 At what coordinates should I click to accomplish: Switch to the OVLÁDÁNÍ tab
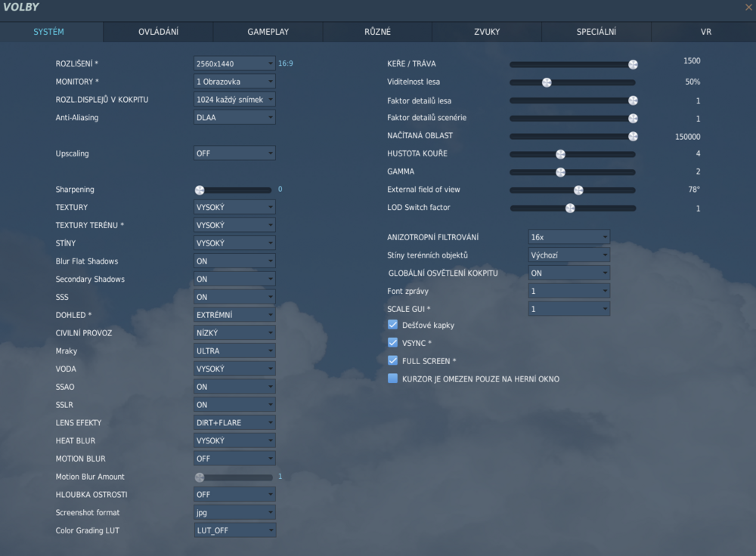tap(156, 32)
